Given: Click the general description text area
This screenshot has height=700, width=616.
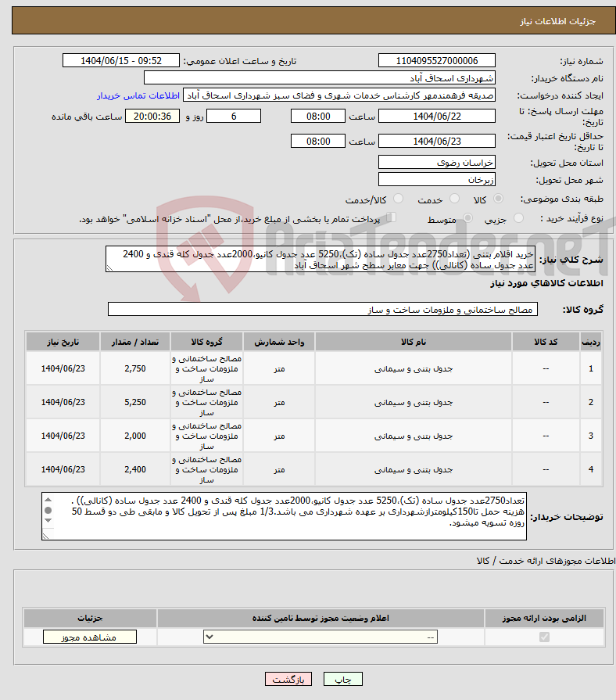Looking at the screenshot, I should tap(321, 260).
